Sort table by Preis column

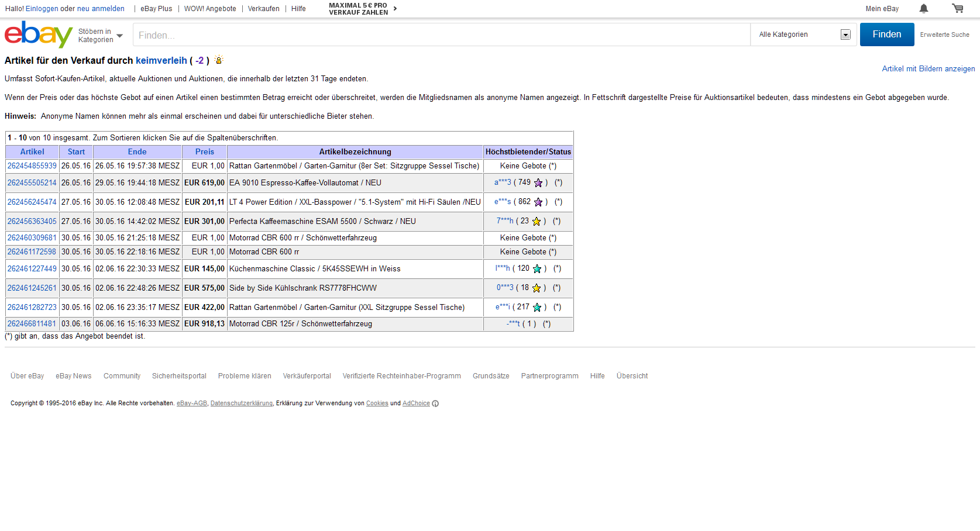click(205, 151)
